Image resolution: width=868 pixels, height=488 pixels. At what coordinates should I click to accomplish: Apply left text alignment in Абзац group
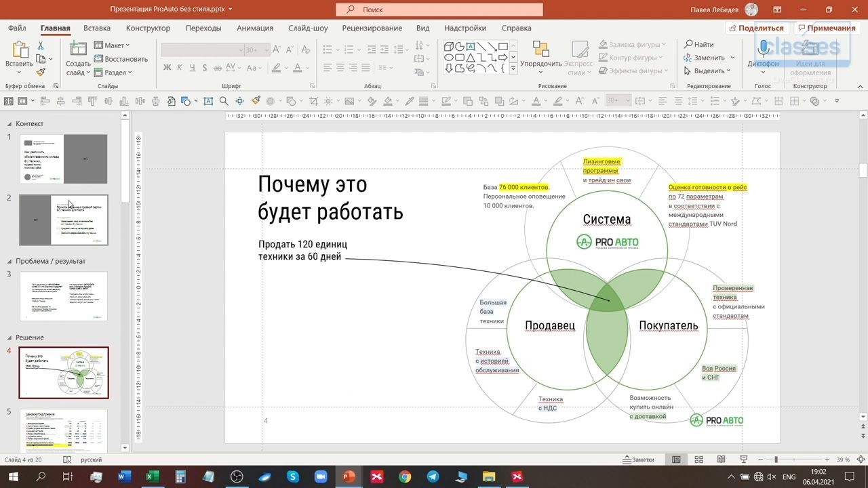[328, 68]
